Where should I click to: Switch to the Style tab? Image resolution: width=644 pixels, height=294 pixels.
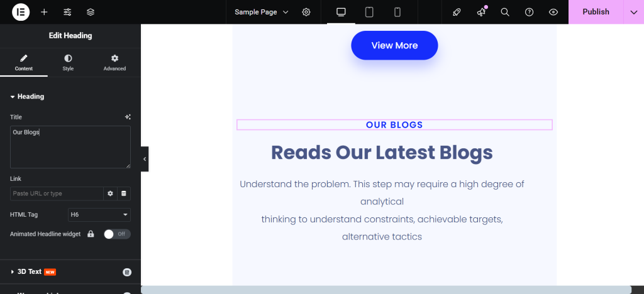[68, 62]
